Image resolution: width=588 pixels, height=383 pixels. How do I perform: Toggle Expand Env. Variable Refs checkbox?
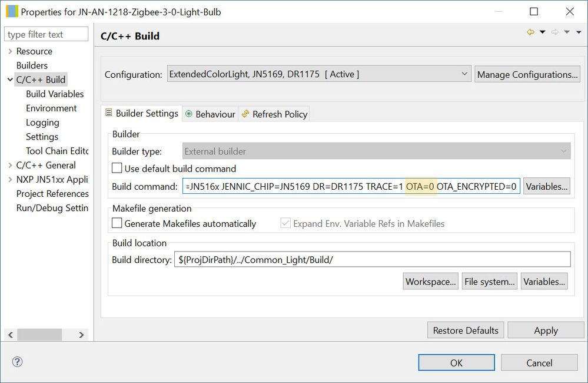[285, 223]
